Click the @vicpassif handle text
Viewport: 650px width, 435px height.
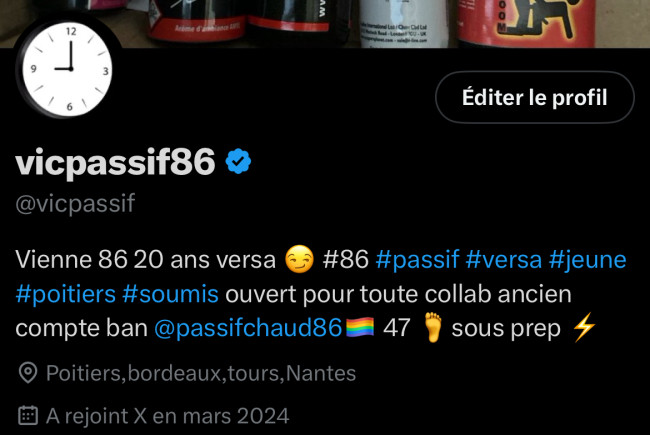coord(75,203)
